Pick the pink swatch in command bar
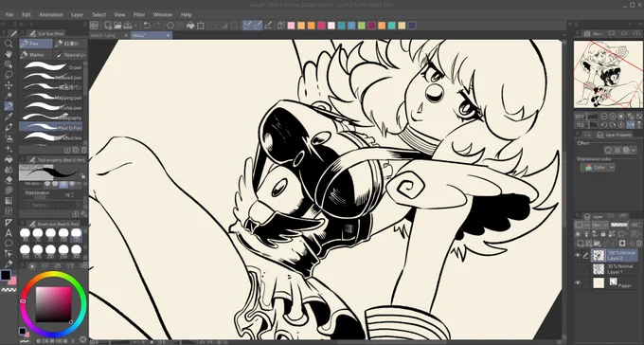Image resolution: width=644 pixels, height=345 pixels. click(291, 26)
